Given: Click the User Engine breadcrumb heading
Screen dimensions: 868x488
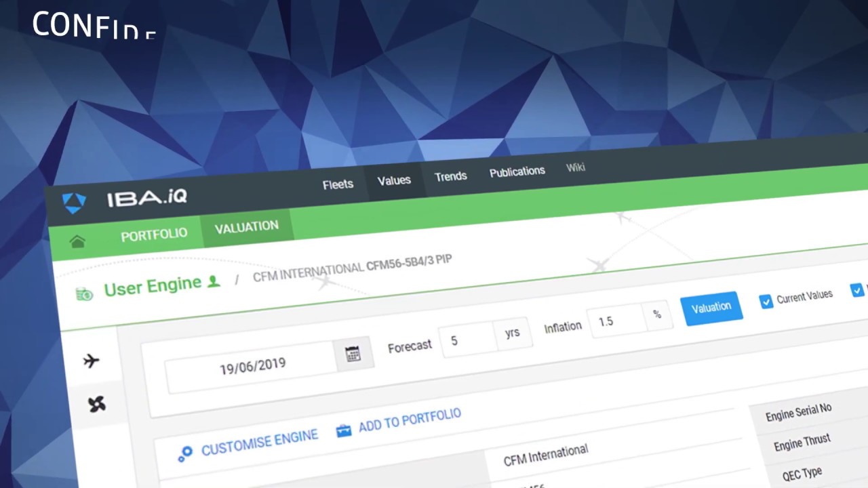Looking at the screenshot, I should [153, 286].
